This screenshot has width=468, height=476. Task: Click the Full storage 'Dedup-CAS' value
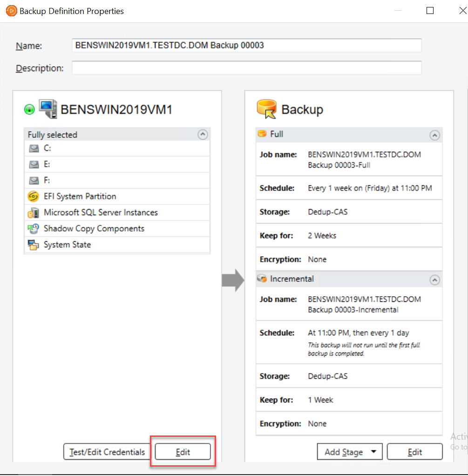click(x=327, y=212)
